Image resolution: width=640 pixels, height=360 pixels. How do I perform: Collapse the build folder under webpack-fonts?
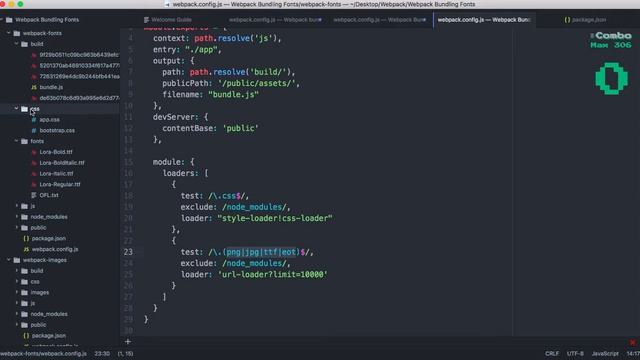[16, 44]
